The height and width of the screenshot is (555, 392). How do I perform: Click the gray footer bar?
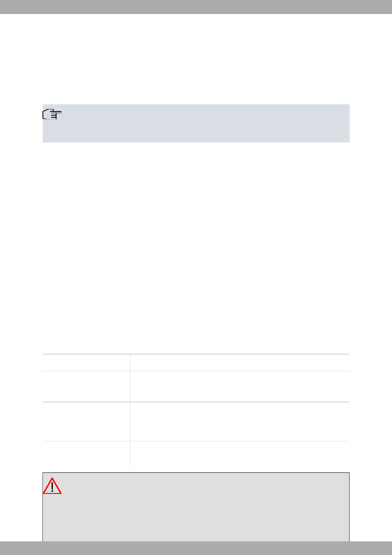click(x=196, y=548)
